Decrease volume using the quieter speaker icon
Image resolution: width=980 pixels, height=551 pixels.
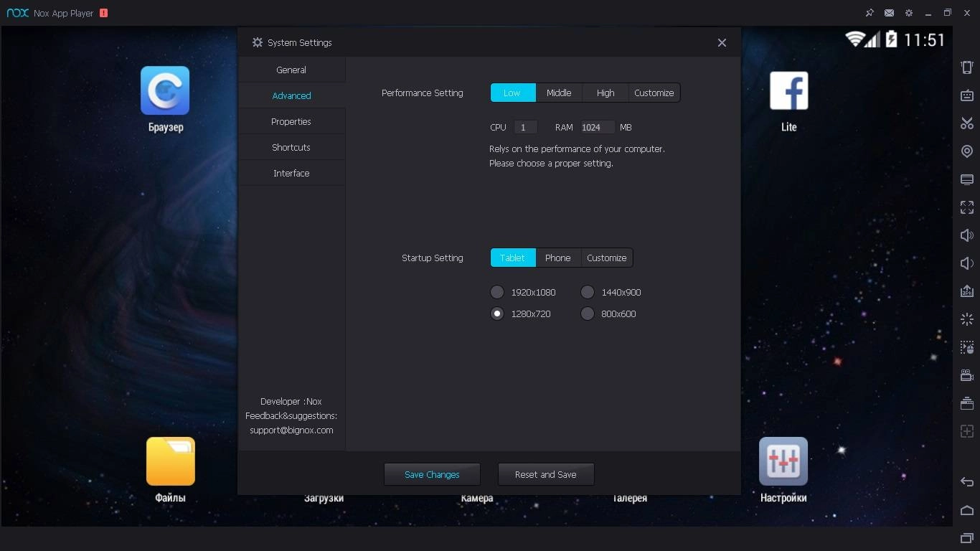[967, 263]
